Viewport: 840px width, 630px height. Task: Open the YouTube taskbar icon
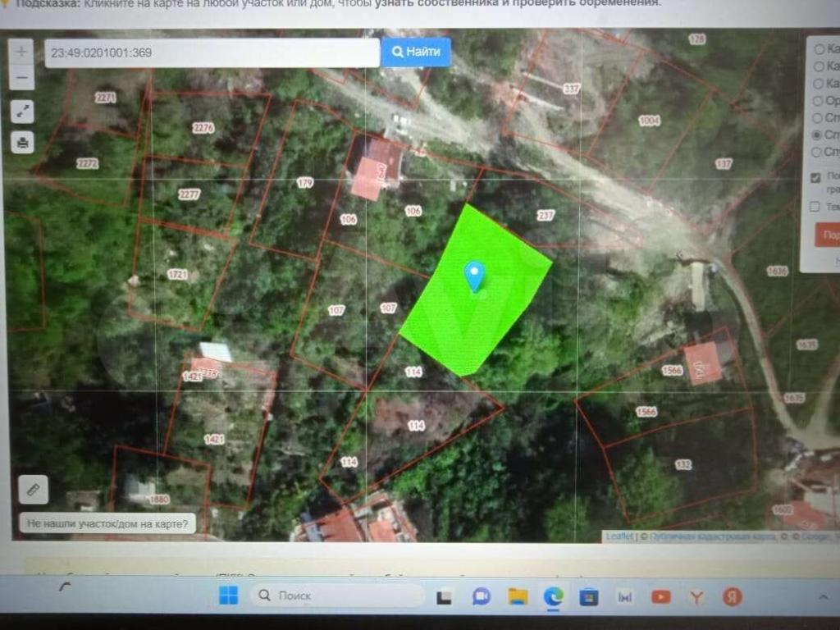pyautogui.click(x=660, y=596)
